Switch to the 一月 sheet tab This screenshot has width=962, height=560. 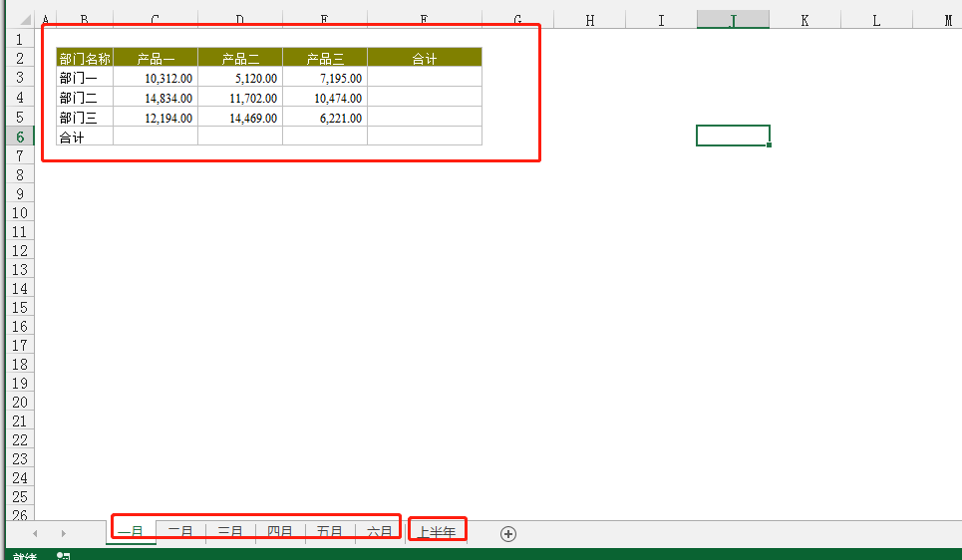(x=131, y=531)
